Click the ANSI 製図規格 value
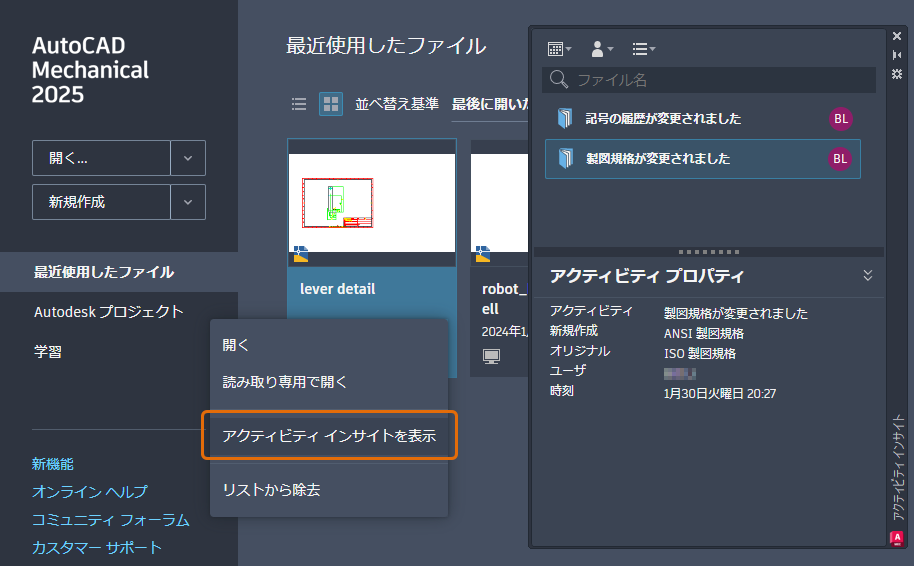 704,333
